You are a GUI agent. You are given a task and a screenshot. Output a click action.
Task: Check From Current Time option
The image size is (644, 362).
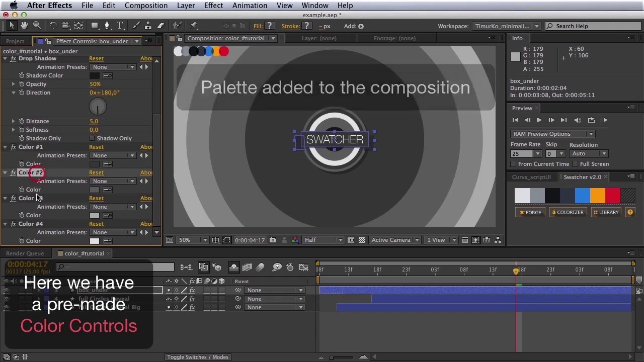[x=513, y=164]
